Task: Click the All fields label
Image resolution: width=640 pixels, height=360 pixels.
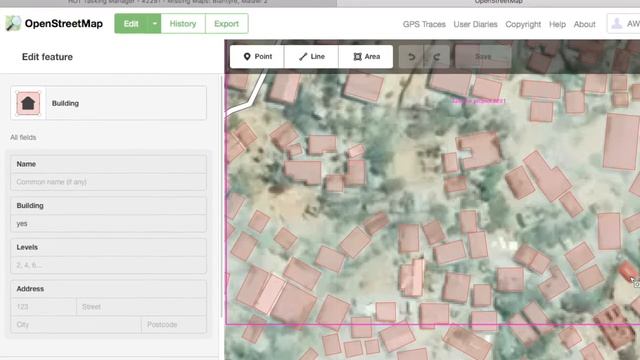Action: click(23, 138)
